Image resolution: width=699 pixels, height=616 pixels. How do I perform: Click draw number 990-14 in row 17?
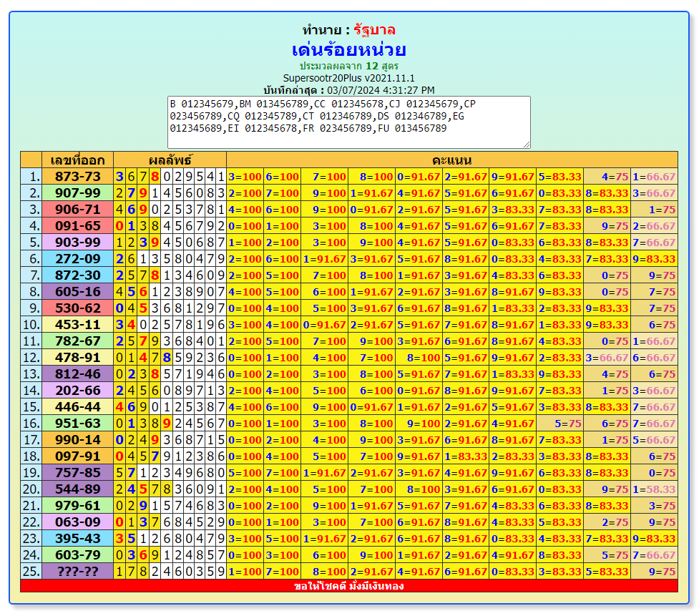click(77, 440)
